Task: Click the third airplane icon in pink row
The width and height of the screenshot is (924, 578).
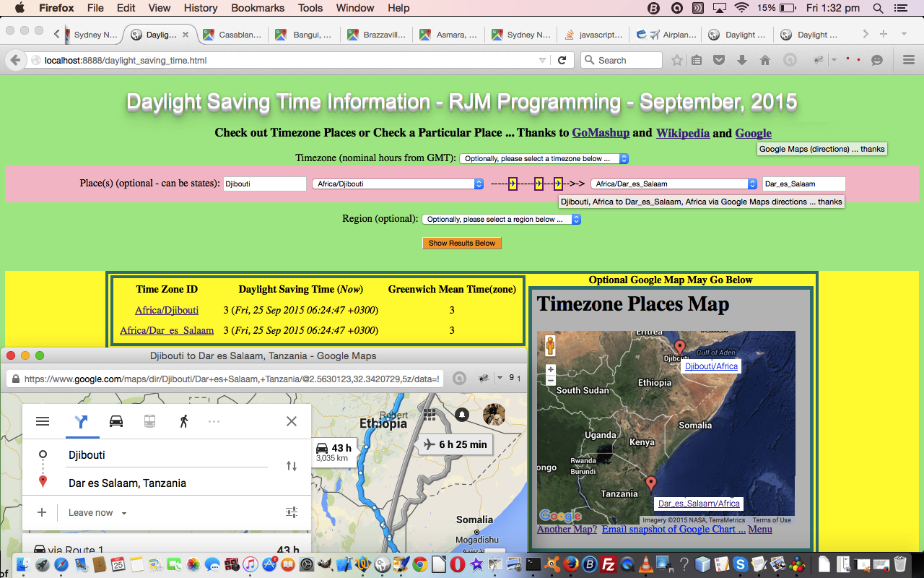Action: [558, 184]
